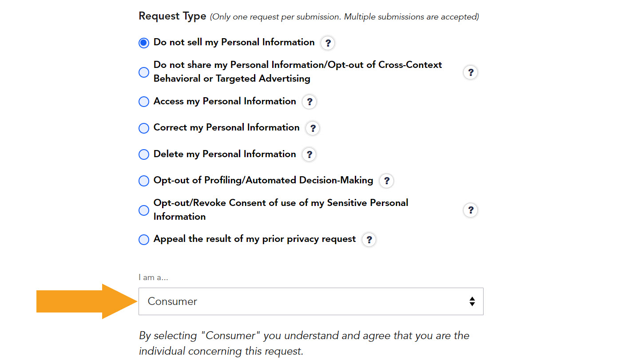
Task: Choose Correct my Personal Information radio button
Action: pos(144,128)
